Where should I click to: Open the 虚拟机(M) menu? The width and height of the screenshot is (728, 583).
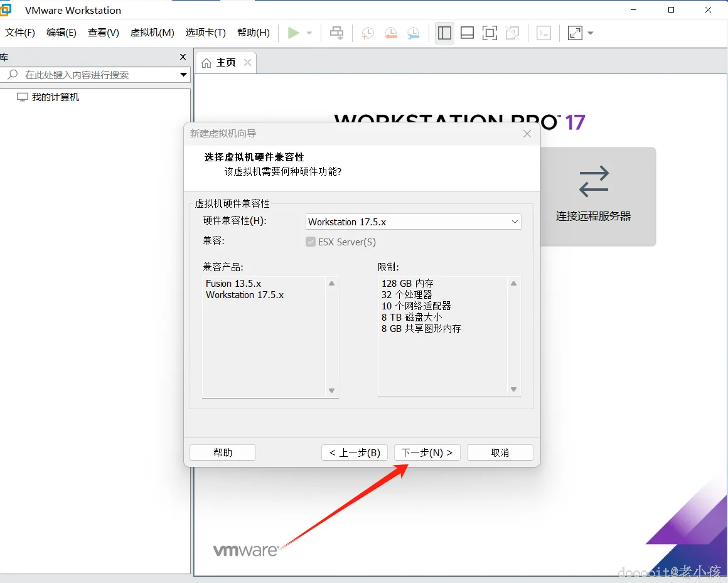152,33
